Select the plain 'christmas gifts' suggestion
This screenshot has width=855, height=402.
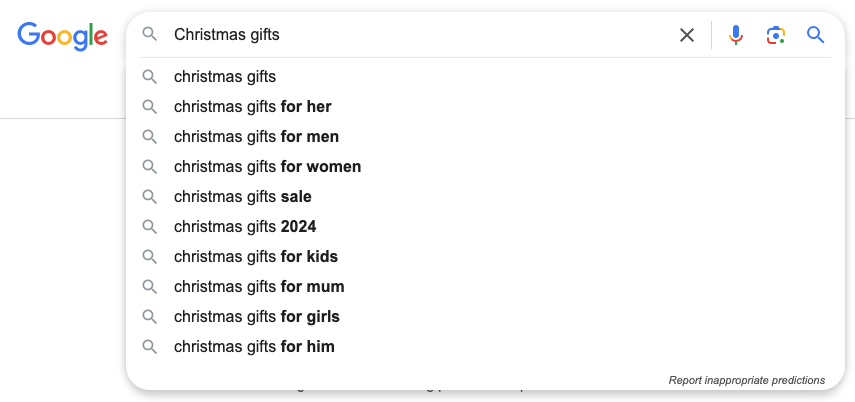(x=225, y=77)
